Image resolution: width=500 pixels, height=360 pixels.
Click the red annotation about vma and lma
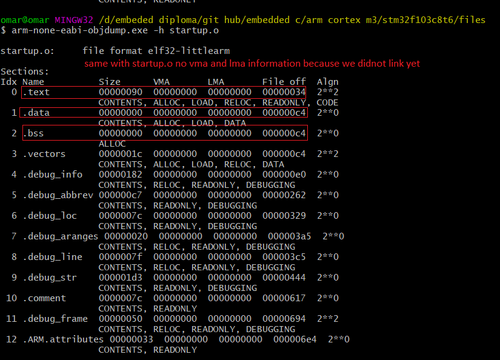tap(252, 64)
